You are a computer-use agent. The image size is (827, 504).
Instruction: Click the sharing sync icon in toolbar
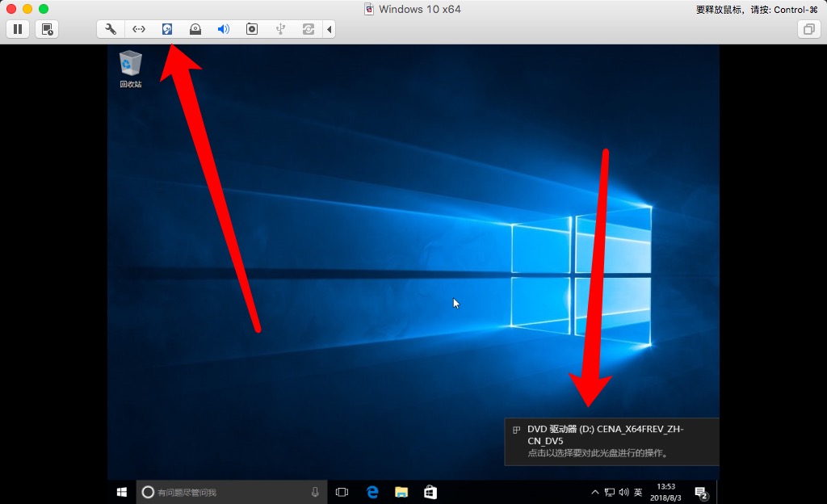309,29
